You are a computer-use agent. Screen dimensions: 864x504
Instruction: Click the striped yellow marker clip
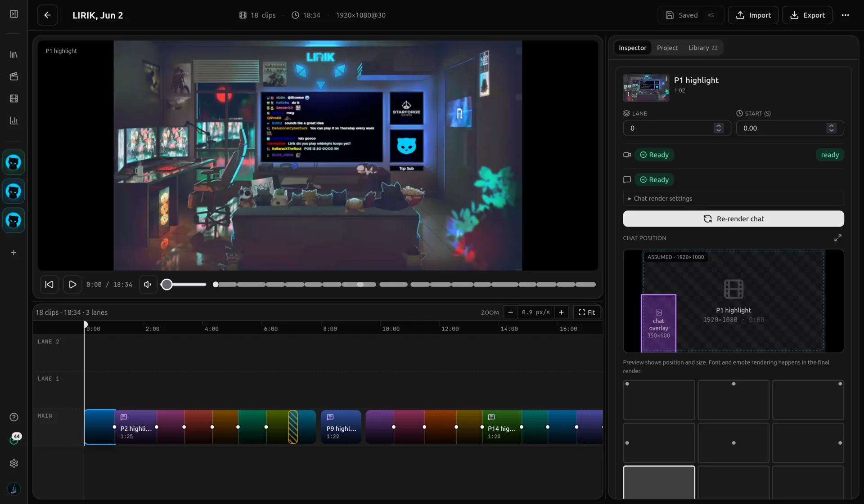pos(293,427)
